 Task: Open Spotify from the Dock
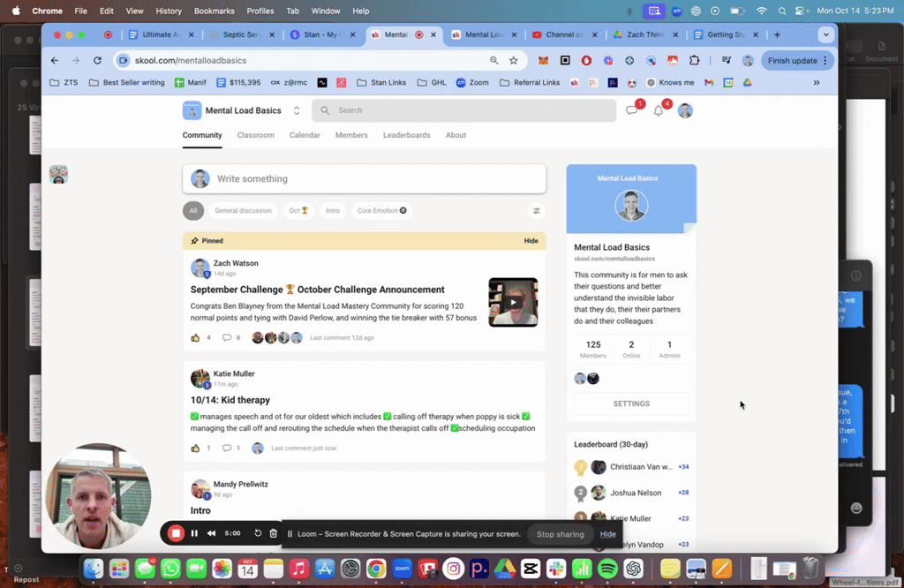pos(607,569)
